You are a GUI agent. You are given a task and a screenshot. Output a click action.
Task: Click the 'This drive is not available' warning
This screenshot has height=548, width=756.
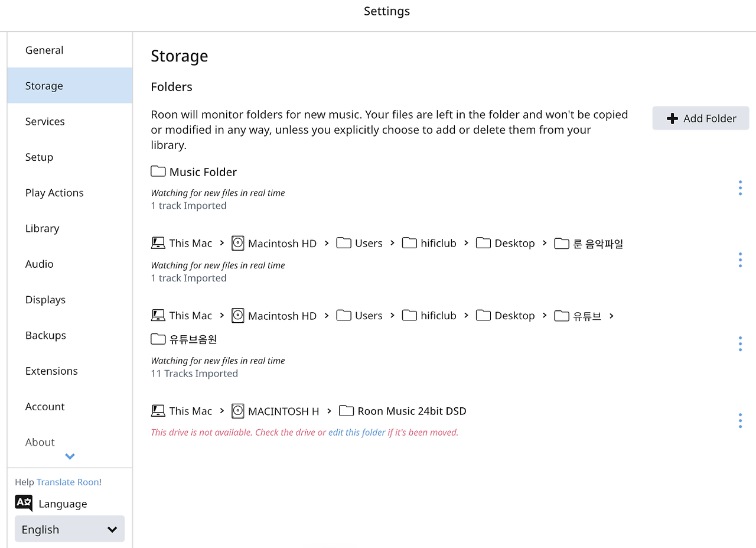[305, 433]
